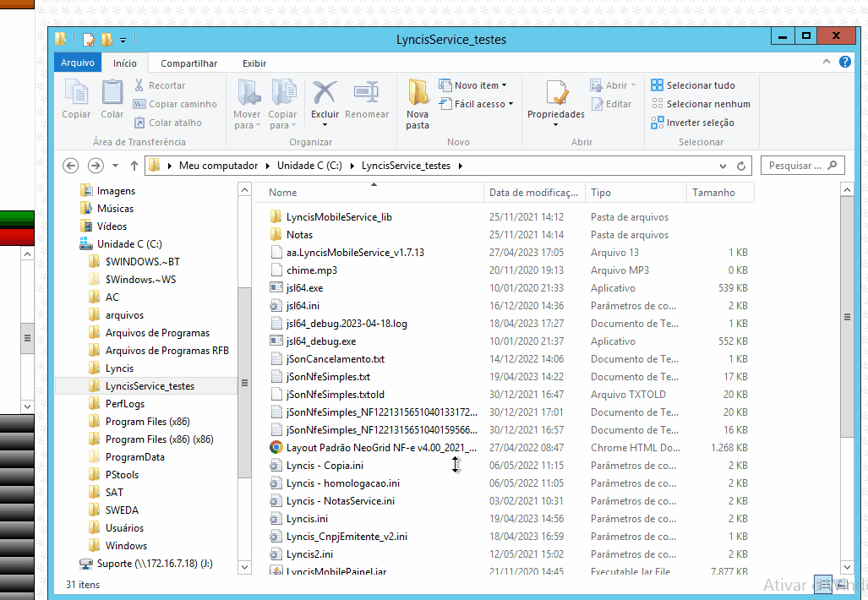Click the refresh icon beside address bar
The height and width of the screenshot is (600, 868).
(x=741, y=166)
